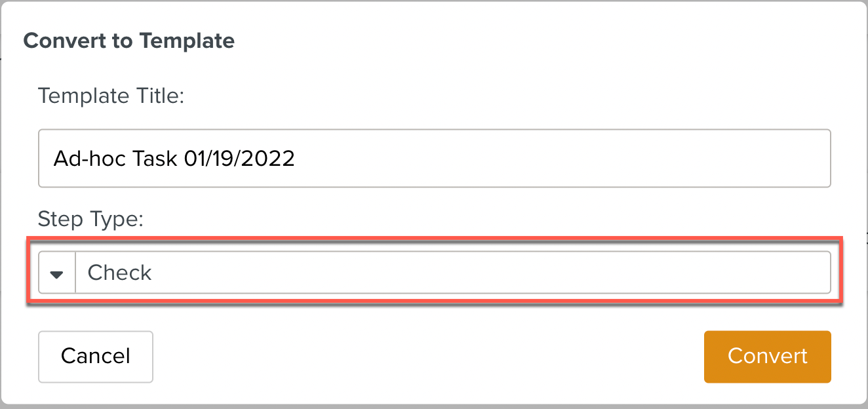
Task: Click the Cancel button
Action: click(96, 356)
